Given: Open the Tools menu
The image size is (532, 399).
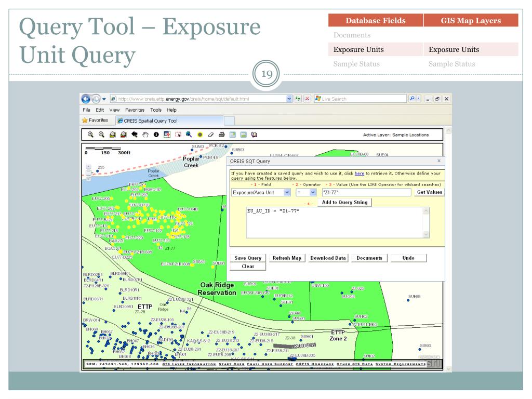Looking at the screenshot, I should coord(156,110).
